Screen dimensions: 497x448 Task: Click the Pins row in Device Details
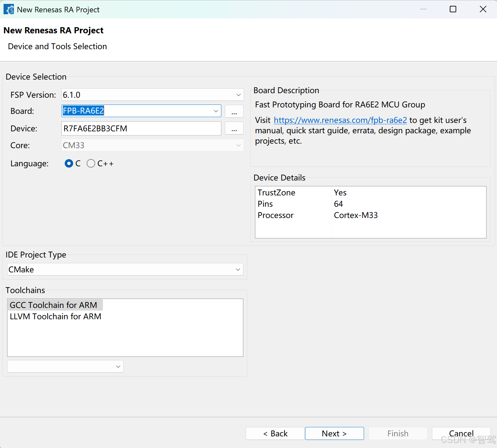(371, 204)
